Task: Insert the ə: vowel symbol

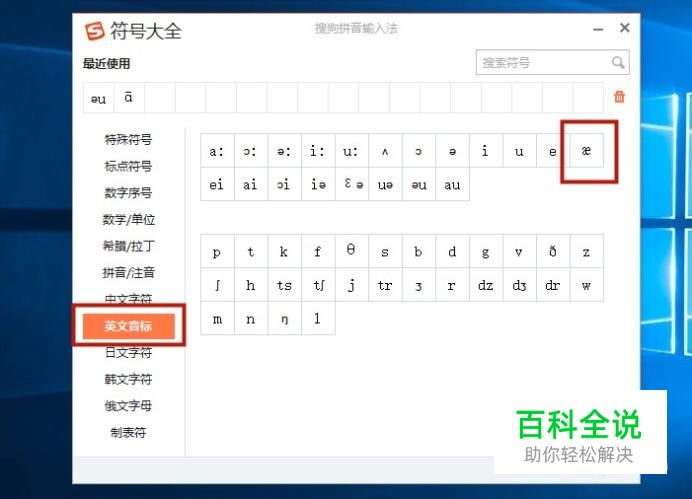Action: [284, 150]
